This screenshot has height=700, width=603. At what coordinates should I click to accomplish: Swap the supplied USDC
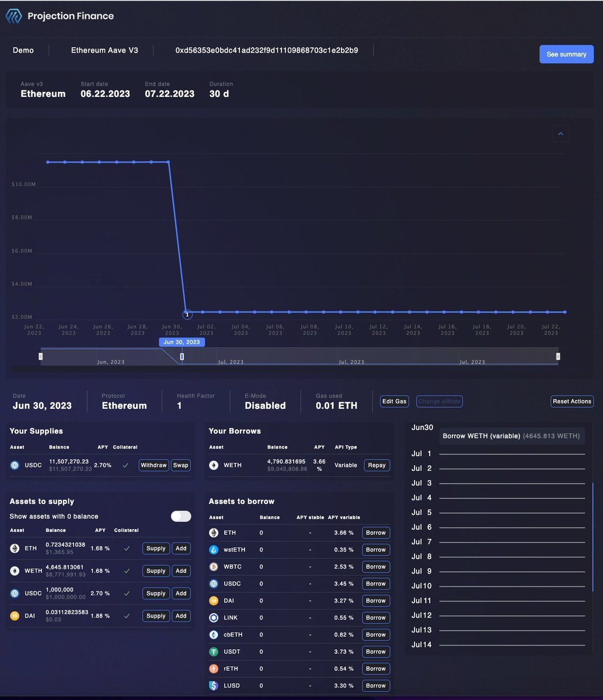point(181,465)
